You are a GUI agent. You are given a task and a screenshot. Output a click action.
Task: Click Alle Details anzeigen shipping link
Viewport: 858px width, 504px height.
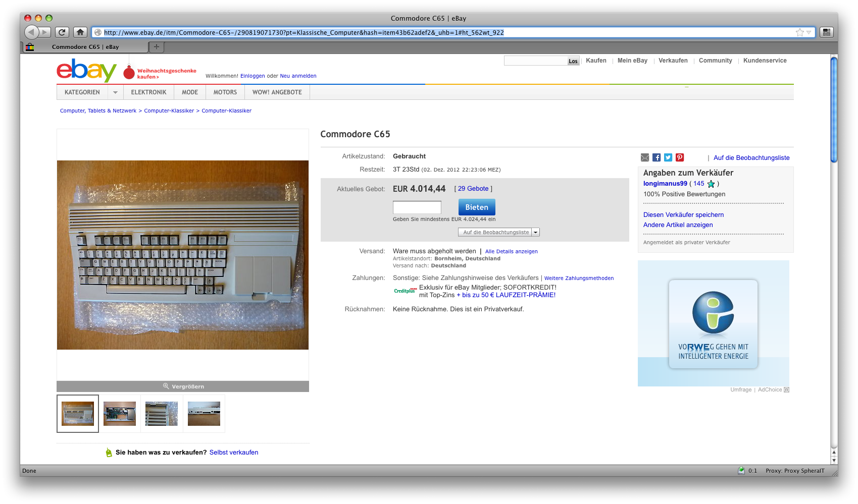click(512, 251)
